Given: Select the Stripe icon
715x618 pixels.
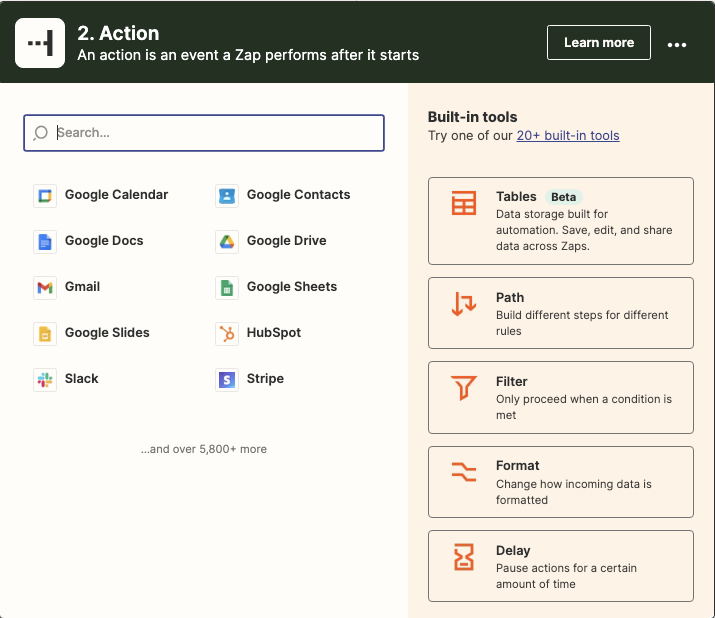Looking at the screenshot, I should (x=227, y=380).
